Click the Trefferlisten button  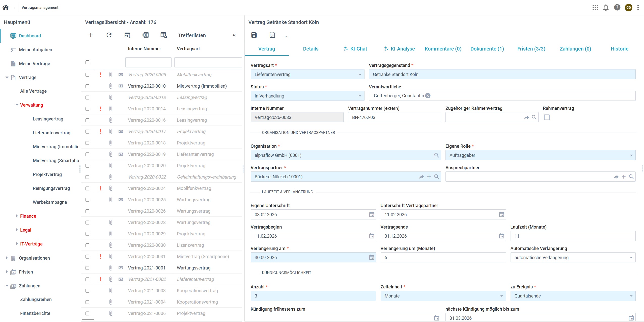point(192,35)
